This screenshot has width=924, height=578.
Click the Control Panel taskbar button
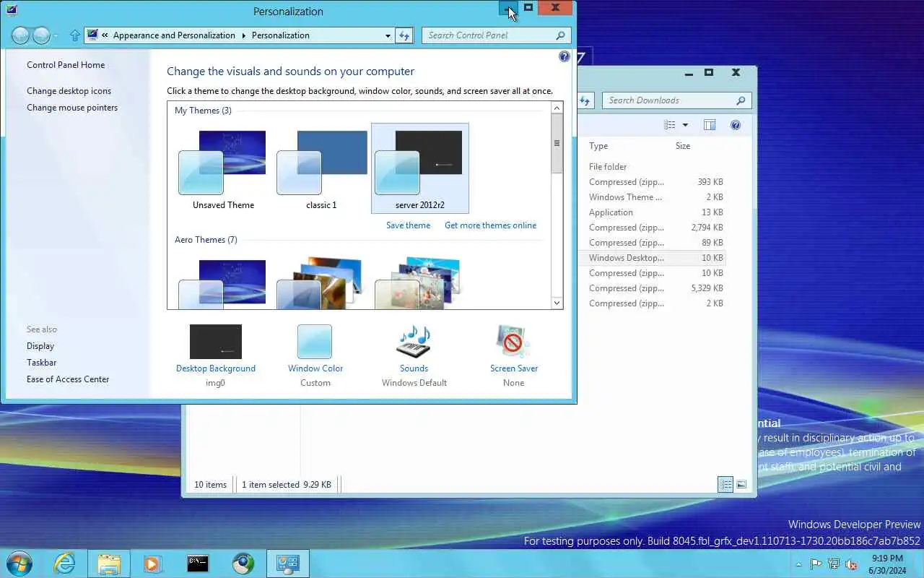coord(288,564)
